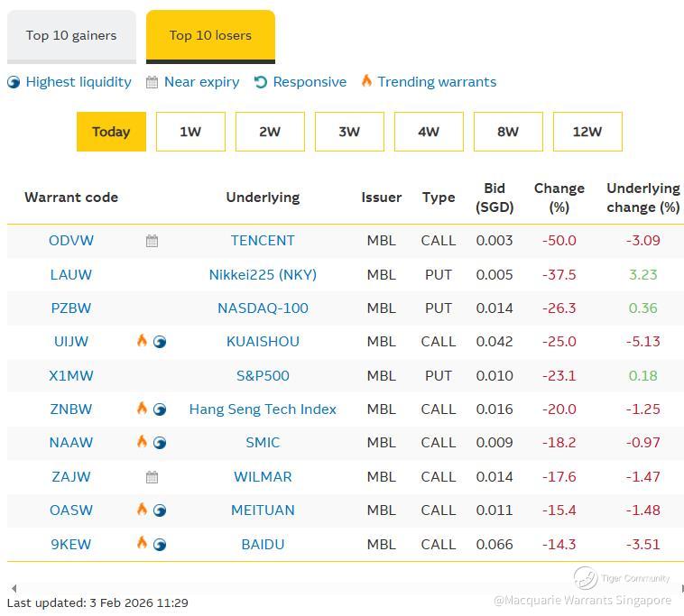
Task: Click the trending flame icon beside 9KEW
Action: [142, 543]
